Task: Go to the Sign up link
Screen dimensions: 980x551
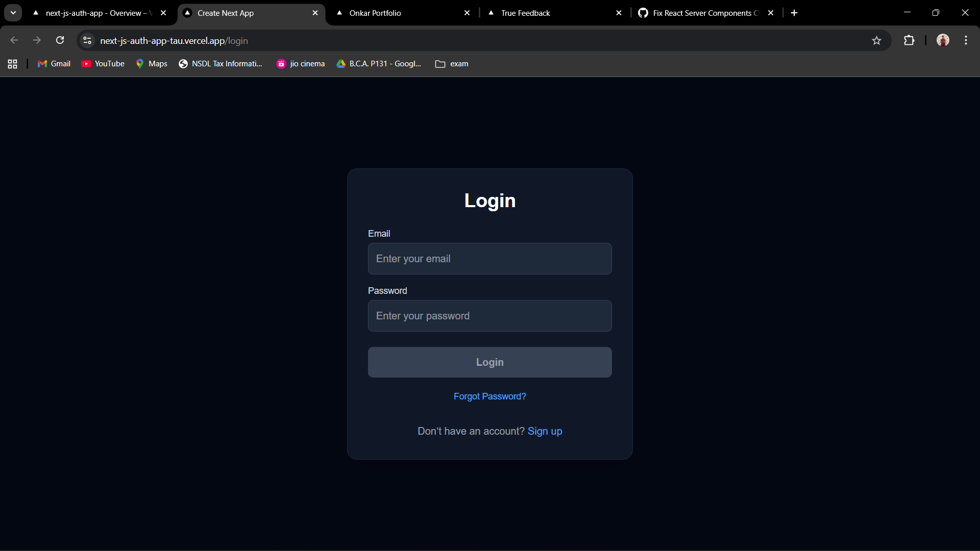Action: click(545, 431)
